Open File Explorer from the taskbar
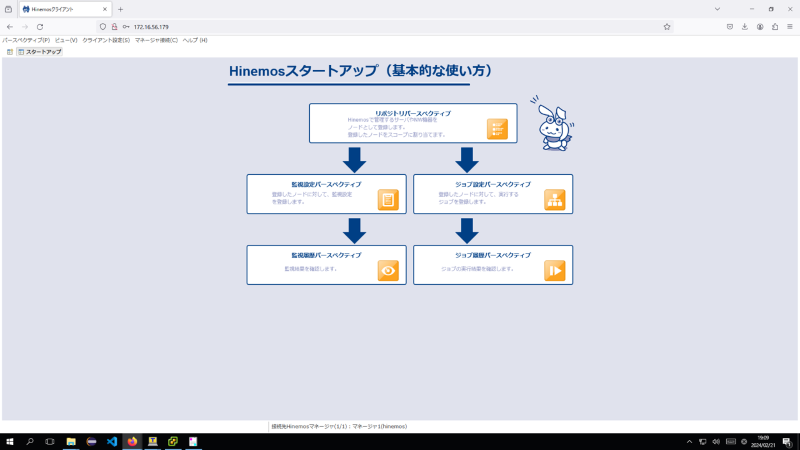This screenshot has width=800, height=450. (71, 441)
